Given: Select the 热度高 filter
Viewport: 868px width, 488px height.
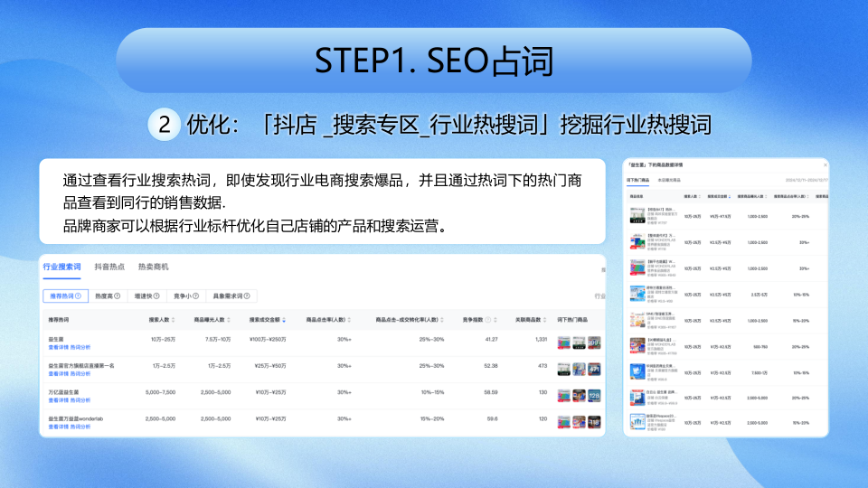Looking at the screenshot, I should click(x=108, y=296).
